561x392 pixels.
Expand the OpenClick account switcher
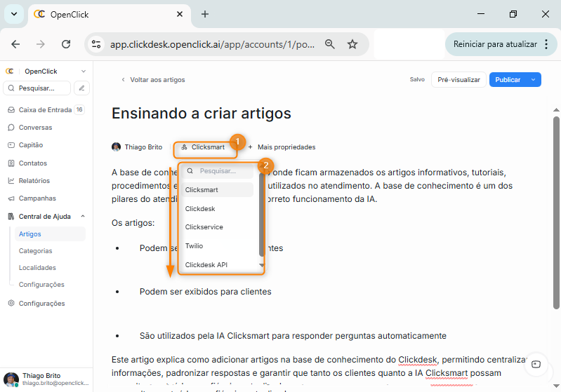tap(84, 72)
